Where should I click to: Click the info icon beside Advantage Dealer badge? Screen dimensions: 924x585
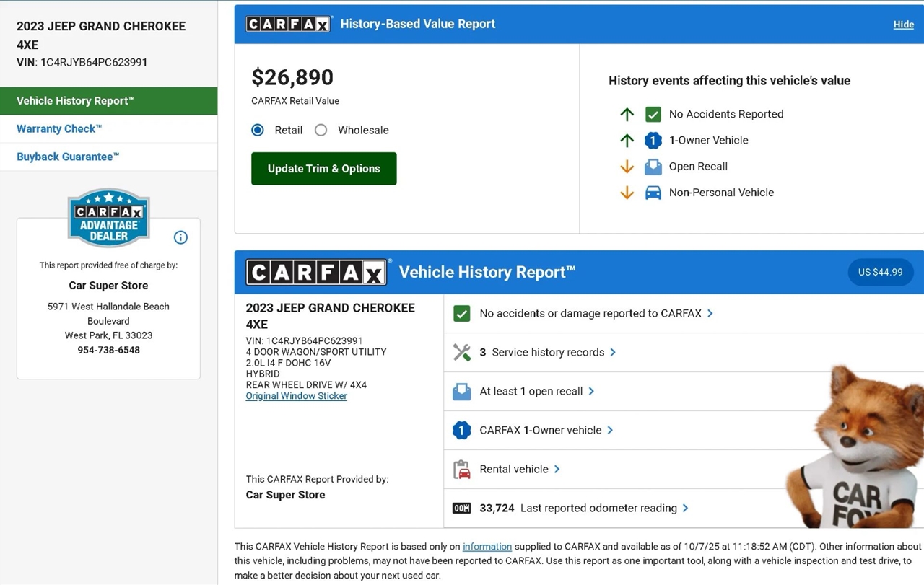(180, 237)
